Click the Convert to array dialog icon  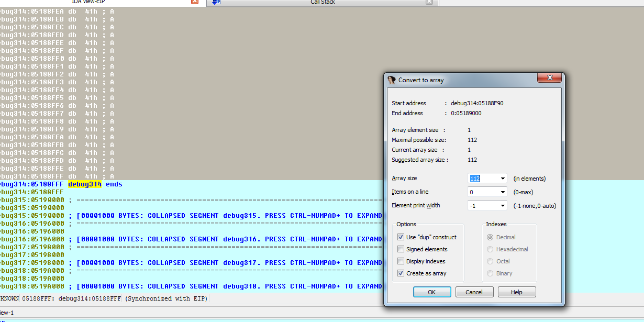point(392,80)
